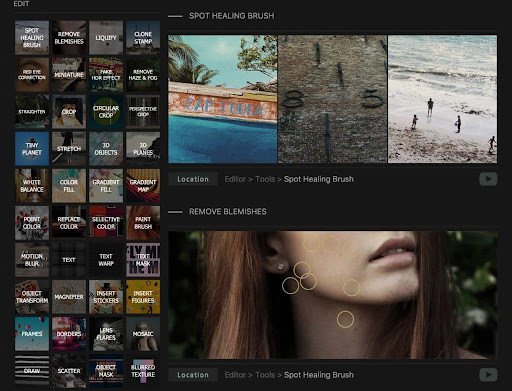The width and height of the screenshot is (512, 391).
Task: Open the brick wall clock sample photo
Action: click(x=332, y=99)
